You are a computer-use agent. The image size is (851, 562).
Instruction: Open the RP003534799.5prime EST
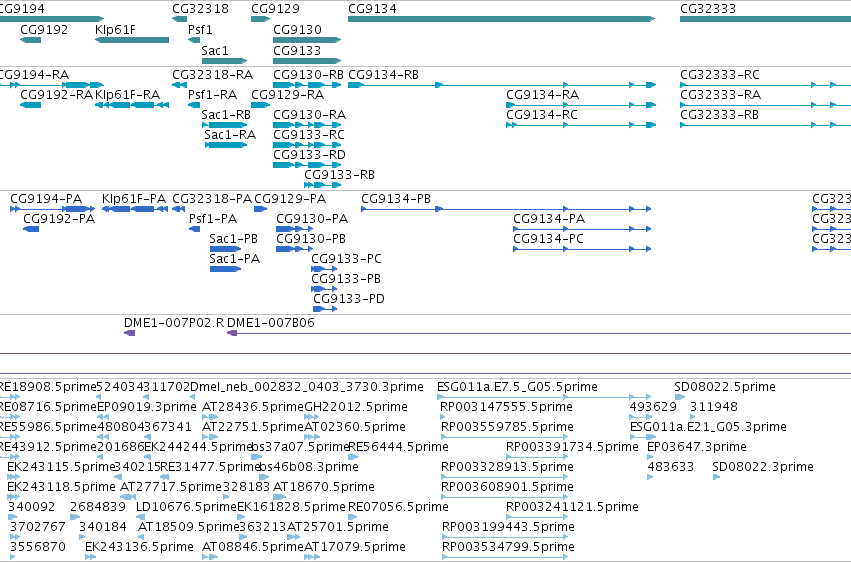click(x=505, y=558)
